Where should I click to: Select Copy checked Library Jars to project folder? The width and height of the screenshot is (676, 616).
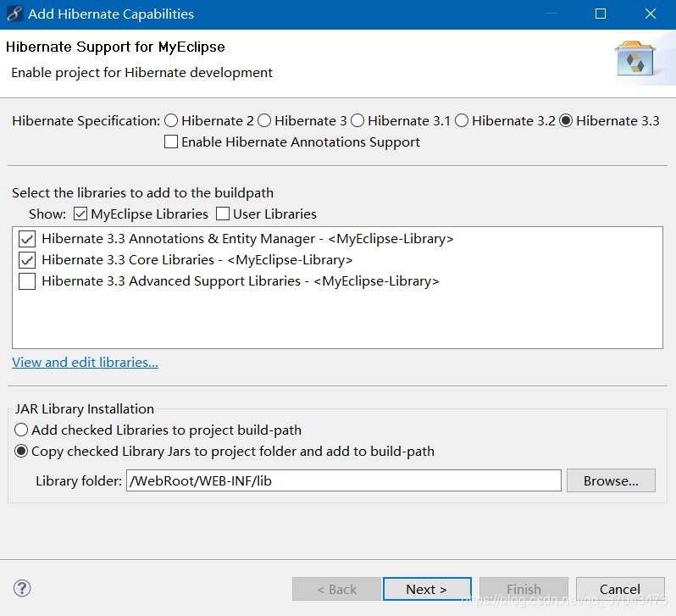21,452
